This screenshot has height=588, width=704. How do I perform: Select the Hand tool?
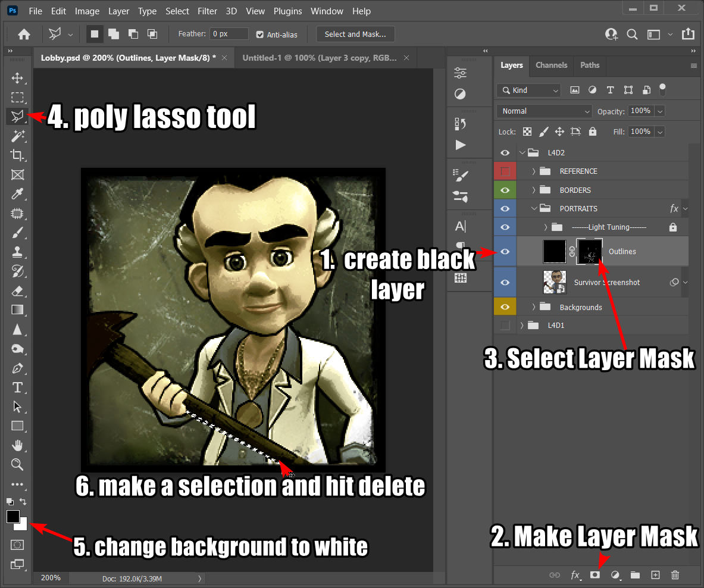(x=17, y=445)
